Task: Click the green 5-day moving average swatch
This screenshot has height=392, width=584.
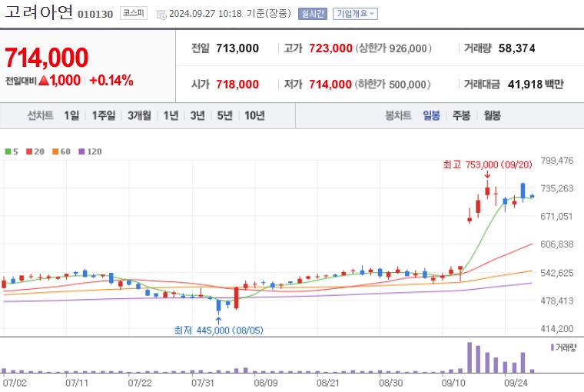Action: tap(8, 151)
